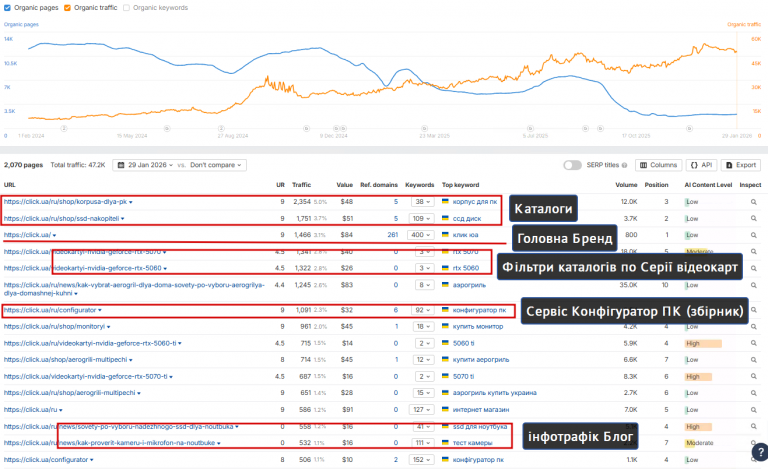Image resolution: width=768 pixels, height=469 pixels.
Task: Click the Columns button
Action: 658,165
